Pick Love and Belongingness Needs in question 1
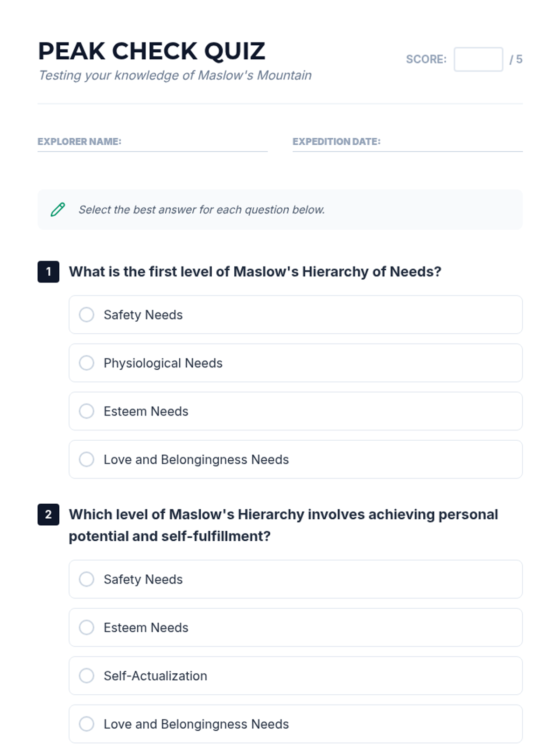 [87, 459]
